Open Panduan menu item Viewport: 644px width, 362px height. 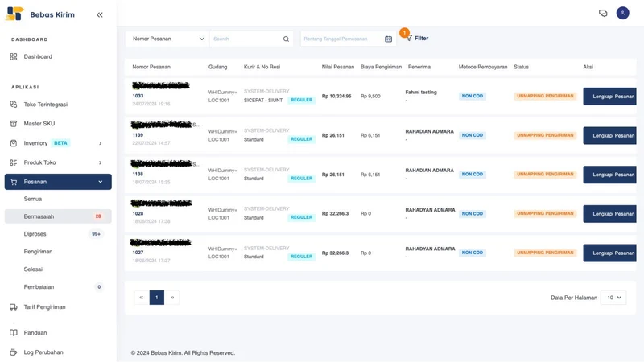[x=35, y=333]
